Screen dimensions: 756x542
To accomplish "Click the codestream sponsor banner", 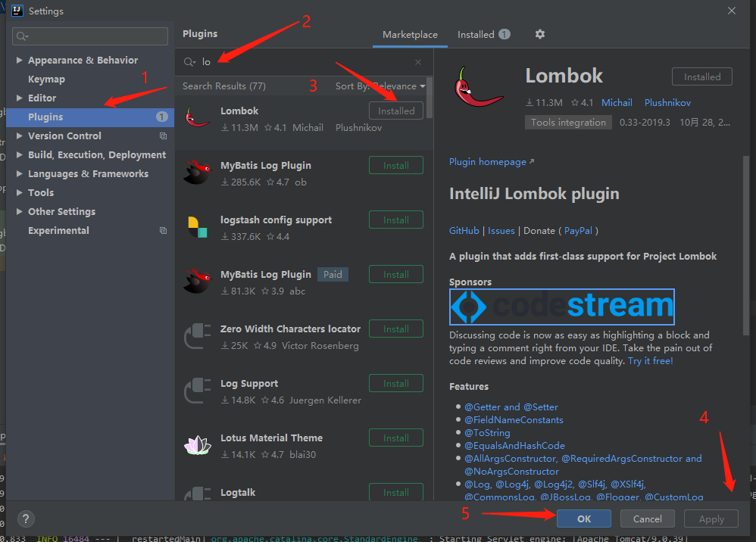I will 561,307.
